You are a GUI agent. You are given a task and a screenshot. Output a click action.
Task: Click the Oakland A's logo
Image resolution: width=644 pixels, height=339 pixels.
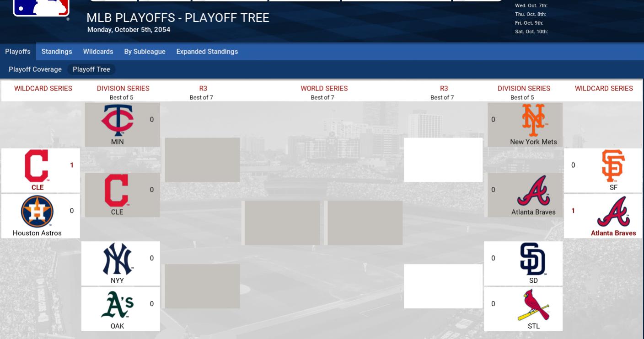pos(118,305)
